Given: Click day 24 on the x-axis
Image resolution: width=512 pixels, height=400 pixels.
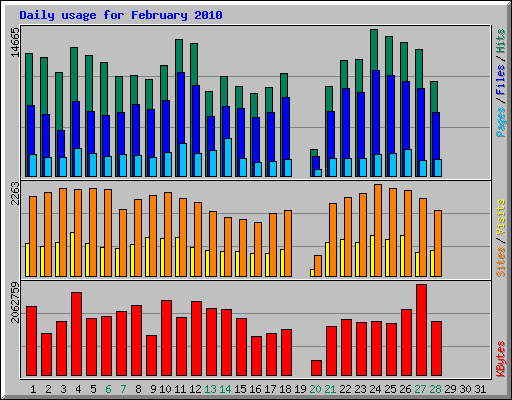Looking at the screenshot, I should pyautogui.click(x=375, y=389).
